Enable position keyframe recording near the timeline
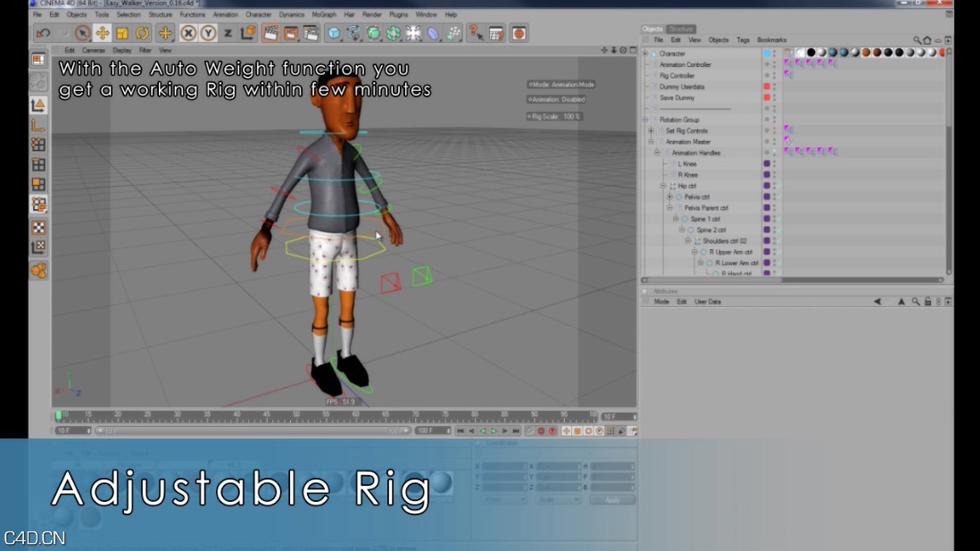The image size is (980, 551). (x=565, y=430)
